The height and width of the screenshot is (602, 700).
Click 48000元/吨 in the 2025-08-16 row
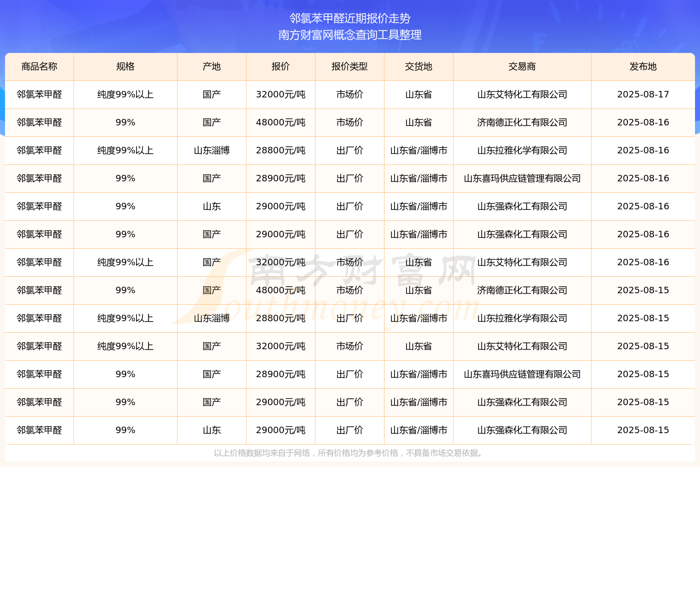pos(281,122)
